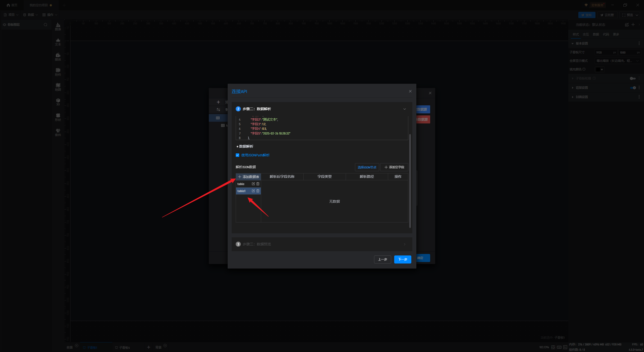Switch to the 数据 tab in properties panel
The height and width of the screenshot is (352, 644).
[x=596, y=34]
